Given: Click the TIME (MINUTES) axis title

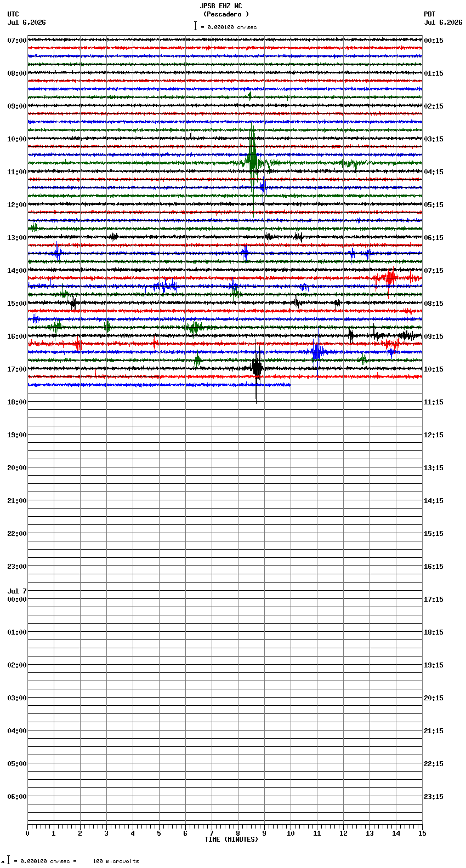Looking at the screenshot, I should click(x=231, y=840).
